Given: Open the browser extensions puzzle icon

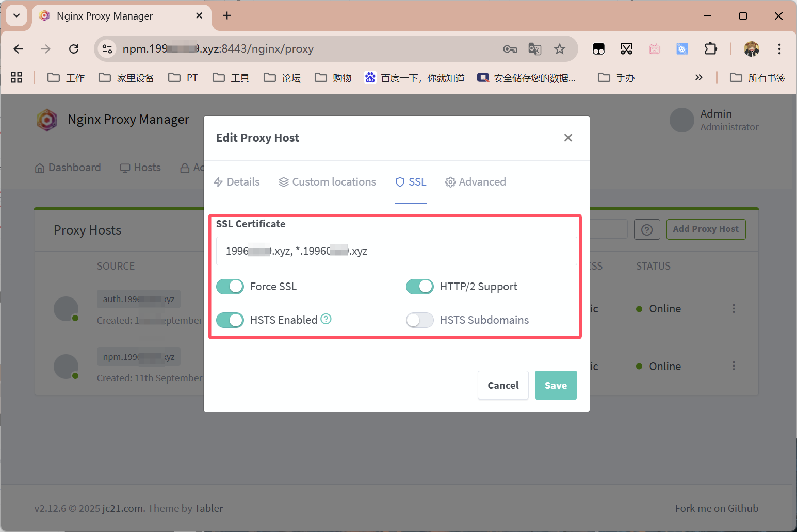Looking at the screenshot, I should pyautogui.click(x=710, y=49).
